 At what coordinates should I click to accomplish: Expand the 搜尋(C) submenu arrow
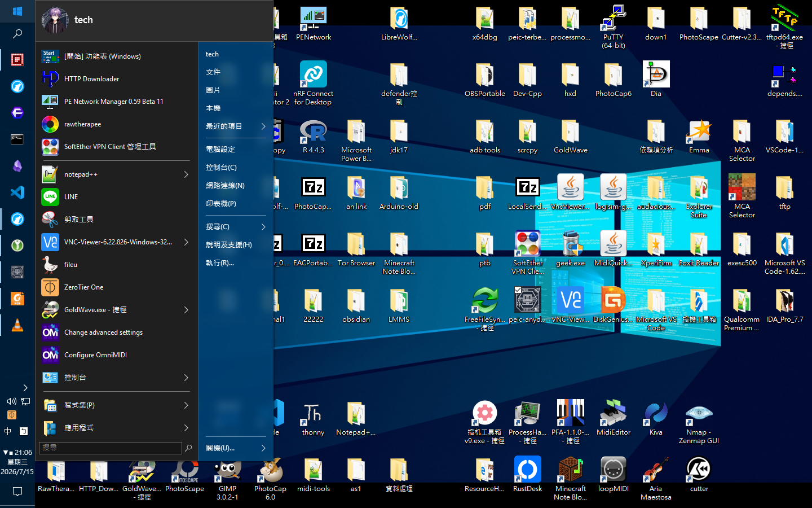coord(263,227)
